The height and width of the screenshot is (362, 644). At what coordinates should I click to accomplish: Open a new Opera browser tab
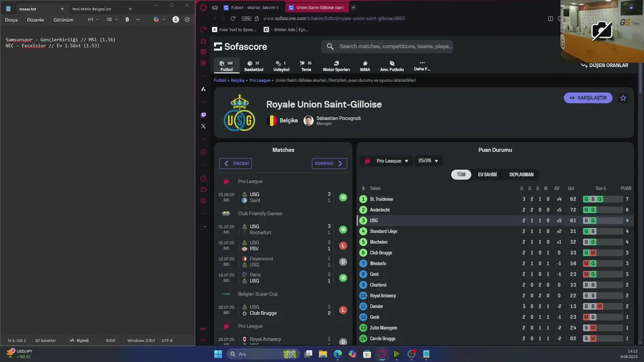(x=353, y=8)
